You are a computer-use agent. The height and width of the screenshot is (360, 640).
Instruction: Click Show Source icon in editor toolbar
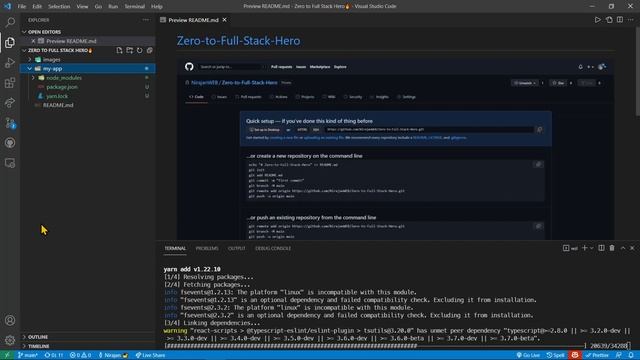609,20
